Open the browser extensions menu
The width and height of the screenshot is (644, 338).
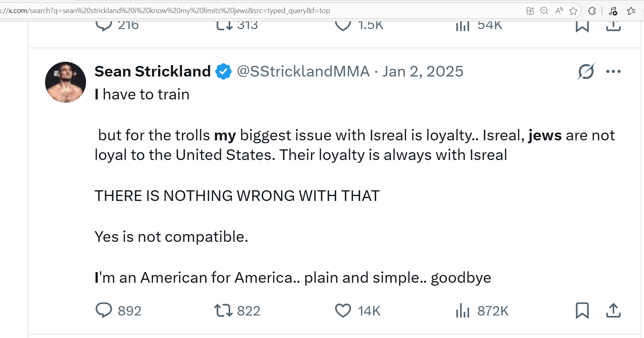[x=592, y=11]
